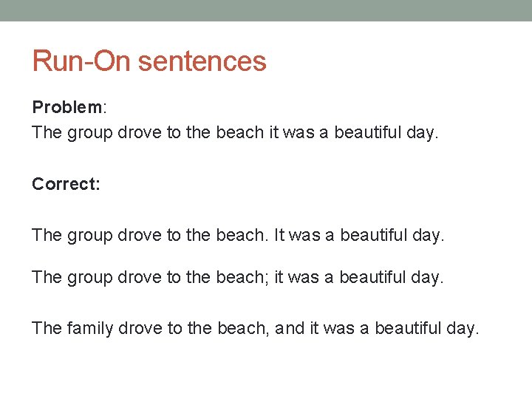Click the corrected sentence using a semicolon
The height and width of the screenshot is (399, 532).
[x=238, y=278]
